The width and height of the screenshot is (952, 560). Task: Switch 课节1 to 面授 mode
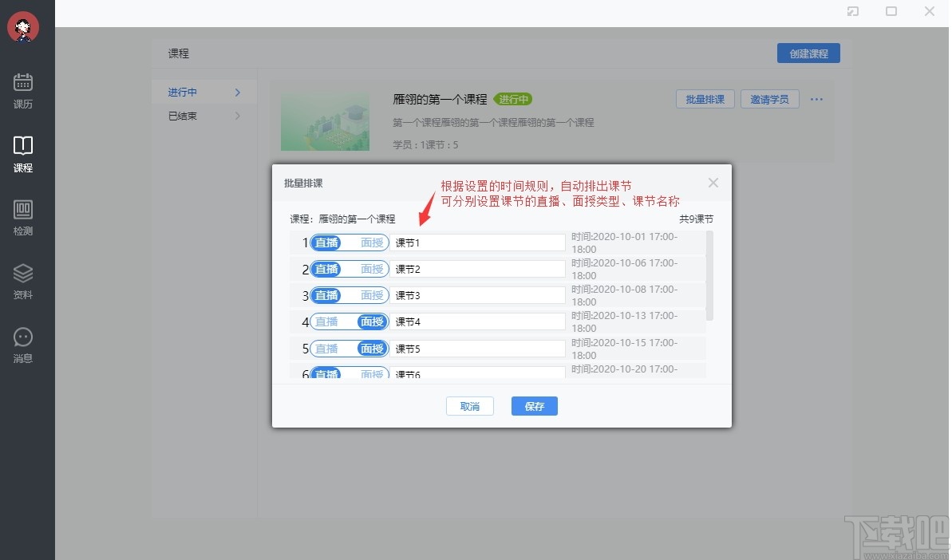(372, 243)
